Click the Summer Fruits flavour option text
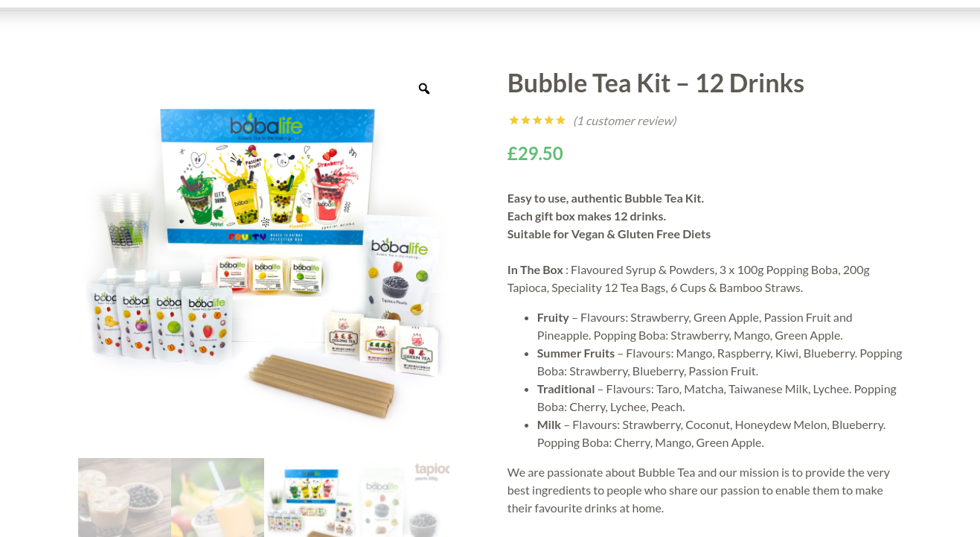The height and width of the screenshot is (537, 980). pyautogui.click(x=576, y=353)
